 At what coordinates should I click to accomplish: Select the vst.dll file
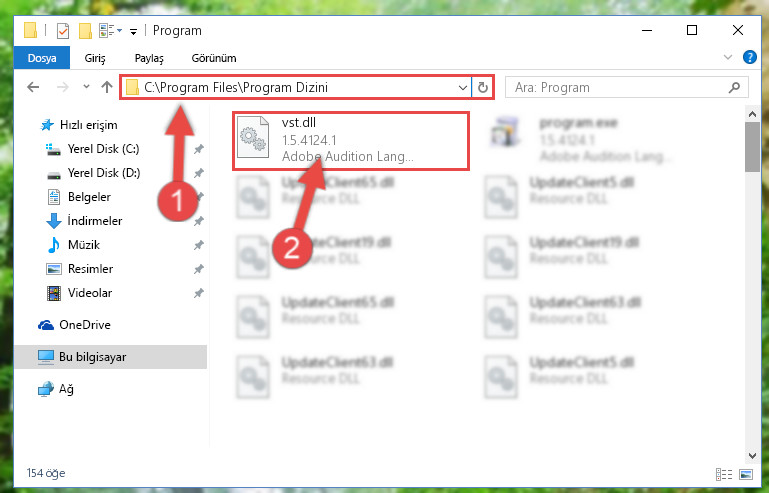tap(351, 140)
